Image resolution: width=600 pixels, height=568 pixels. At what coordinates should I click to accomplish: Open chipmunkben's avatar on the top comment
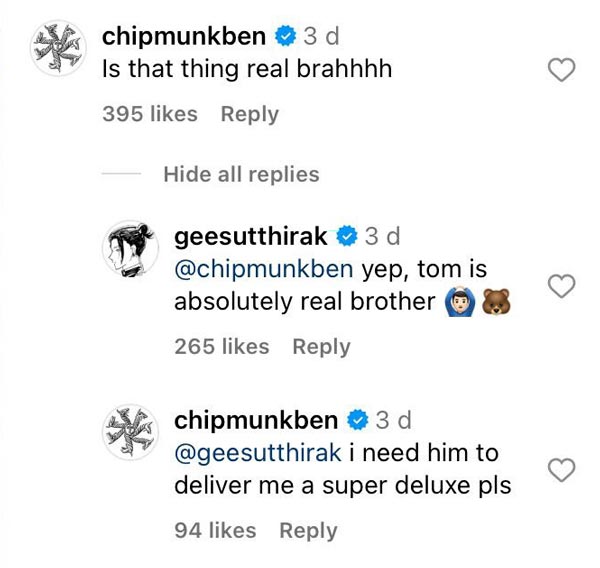[56, 46]
